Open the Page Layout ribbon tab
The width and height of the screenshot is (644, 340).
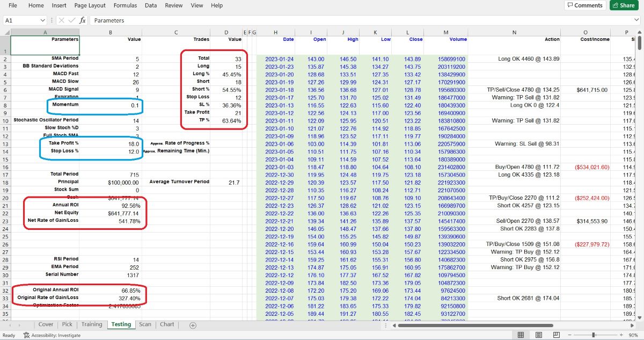point(90,5)
